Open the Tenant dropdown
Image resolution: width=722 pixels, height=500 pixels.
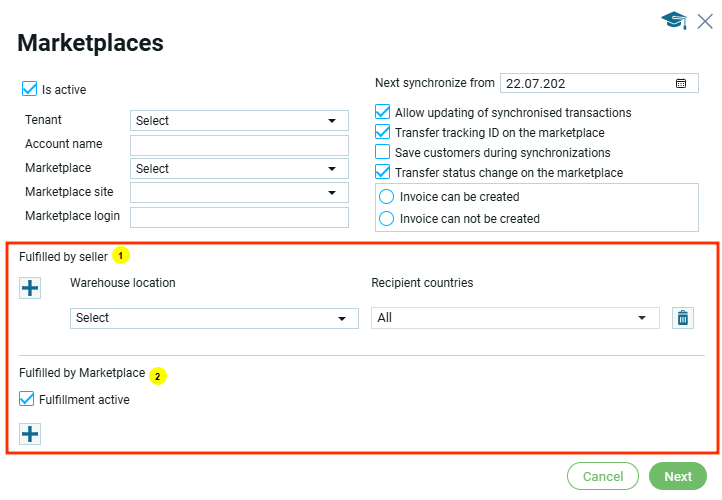[x=239, y=121]
